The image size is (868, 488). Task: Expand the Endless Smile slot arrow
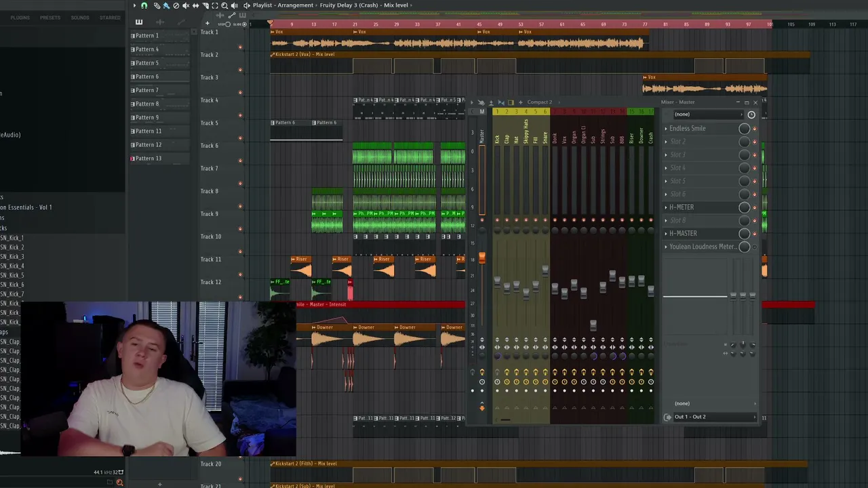point(666,129)
